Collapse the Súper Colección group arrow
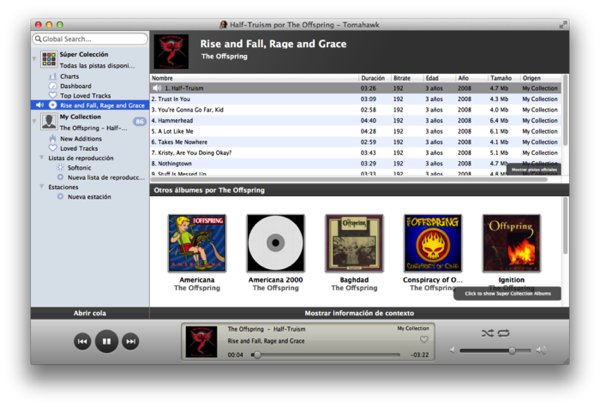Viewport: 600px width, 407px height. coord(34,59)
